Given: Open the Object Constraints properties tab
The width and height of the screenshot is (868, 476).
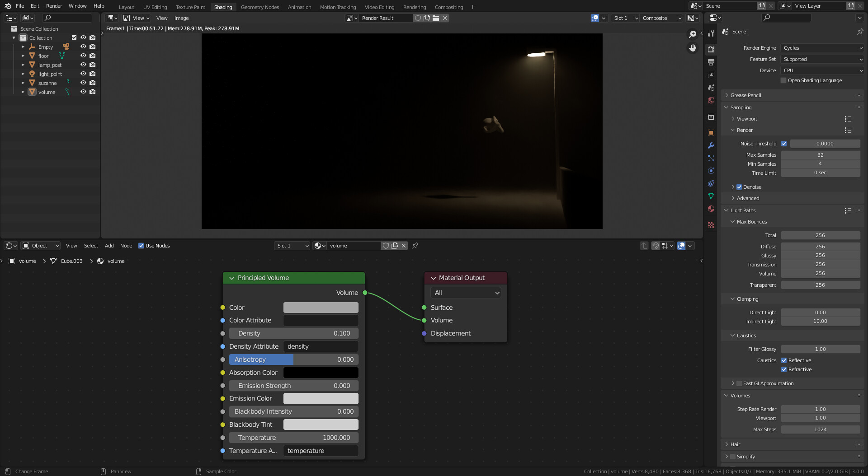Looking at the screenshot, I should coord(711,183).
